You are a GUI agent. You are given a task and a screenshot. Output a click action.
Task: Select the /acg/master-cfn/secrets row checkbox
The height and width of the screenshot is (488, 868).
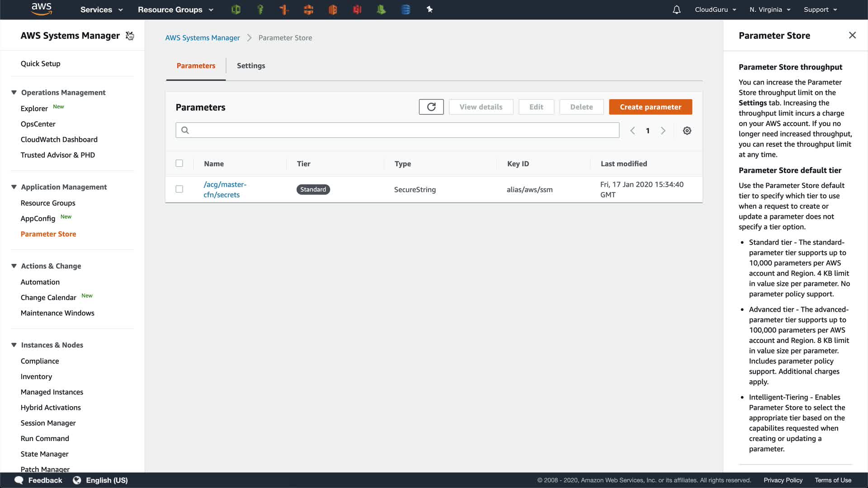click(179, 189)
